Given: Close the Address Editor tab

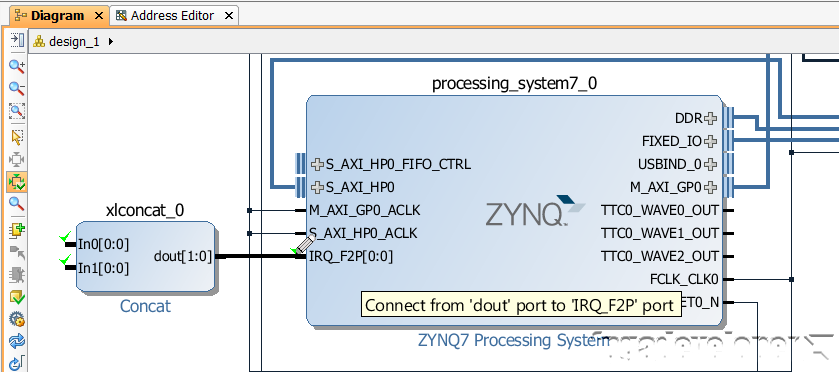Looking at the screenshot, I should [228, 16].
